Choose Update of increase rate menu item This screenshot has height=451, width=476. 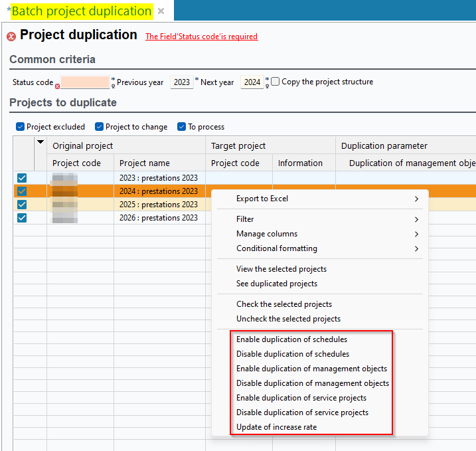tap(276, 427)
